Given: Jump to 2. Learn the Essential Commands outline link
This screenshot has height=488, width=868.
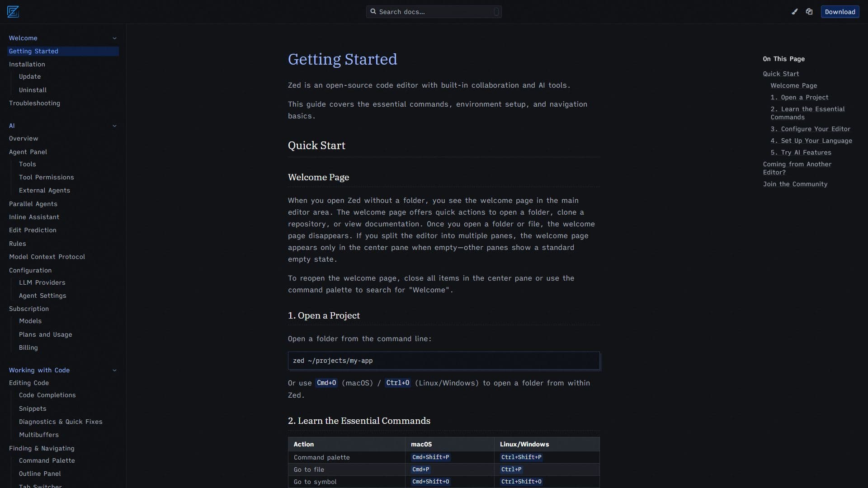Looking at the screenshot, I should pyautogui.click(x=807, y=113).
